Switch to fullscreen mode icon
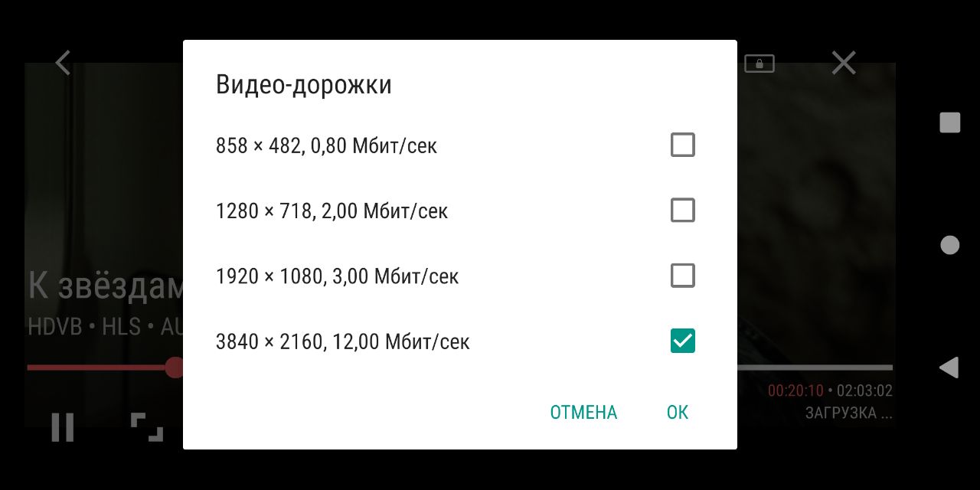This screenshot has height=490, width=980. [147, 426]
